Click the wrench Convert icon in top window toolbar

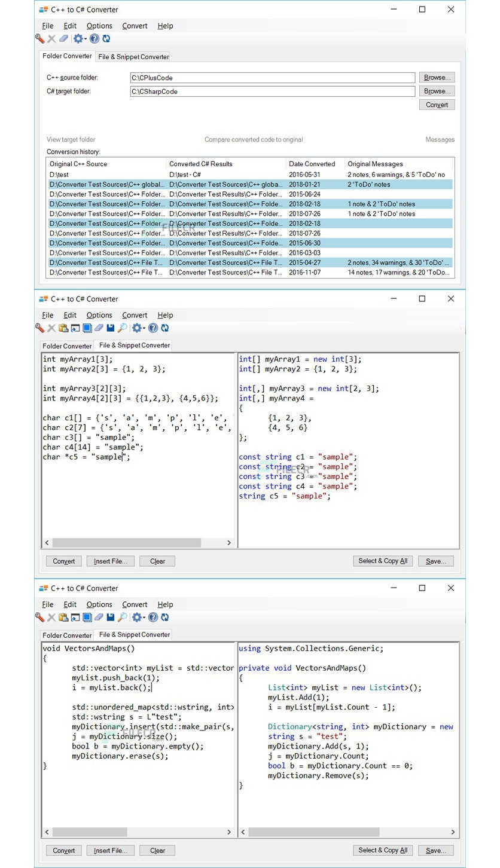(40, 39)
